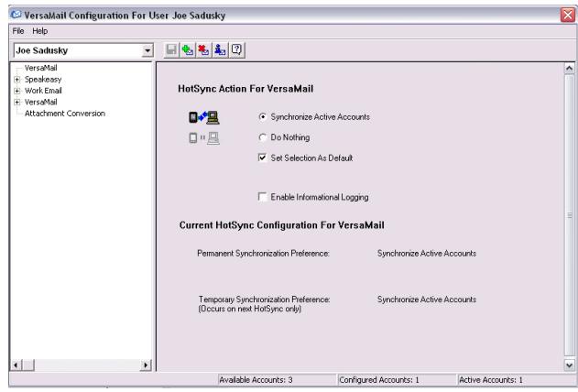This screenshot has width=578, height=392.
Task: Click the tree panel horizontal scrollbar thumb
Action: point(28,365)
